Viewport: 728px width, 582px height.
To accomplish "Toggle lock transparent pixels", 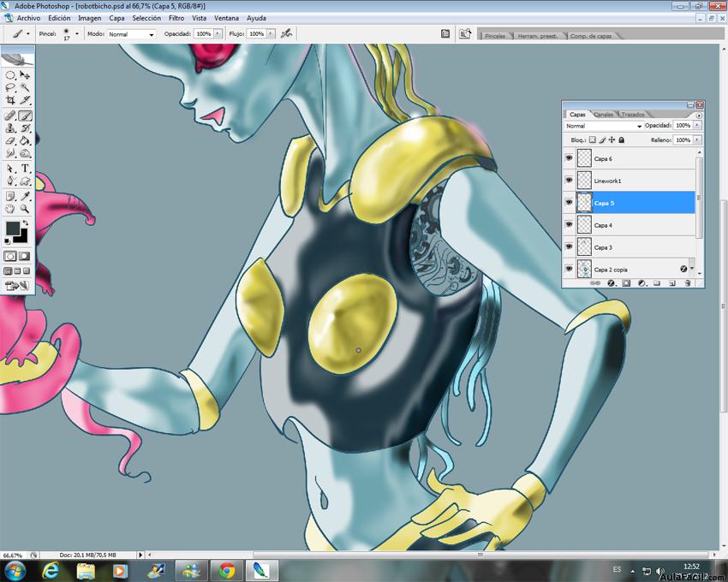I will pos(593,140).
